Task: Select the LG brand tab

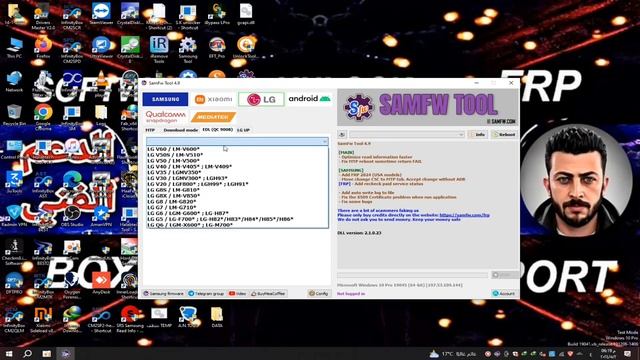Action: pos(261,99)
